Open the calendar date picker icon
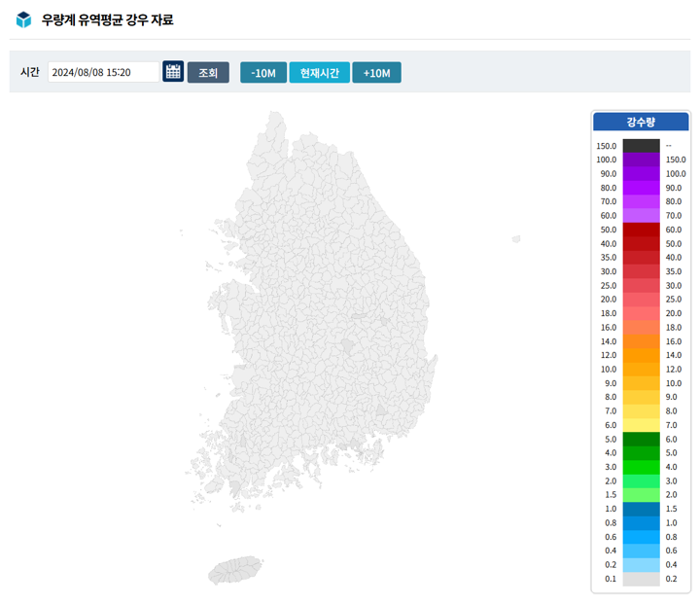 pyautogui.click(x=173, y=72)
